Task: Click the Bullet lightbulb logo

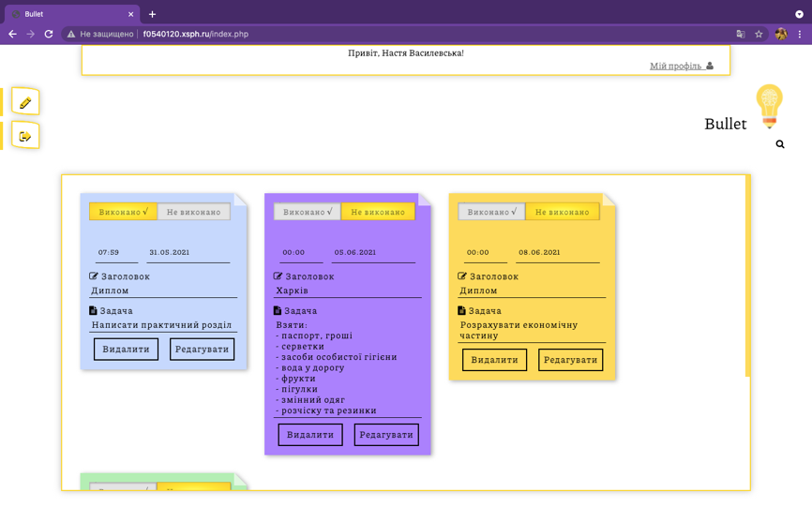Action: pyautogui.click(x=769, y=107)
